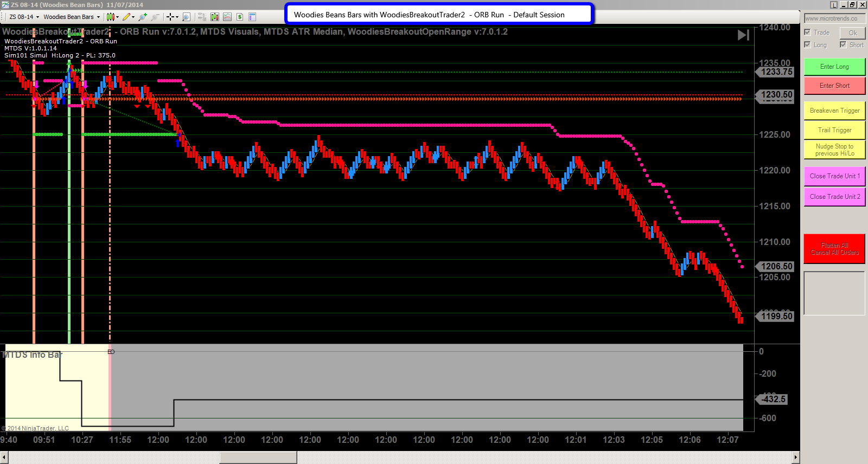Click the greyed chart trader bars icon

click(x=201, y=17)
